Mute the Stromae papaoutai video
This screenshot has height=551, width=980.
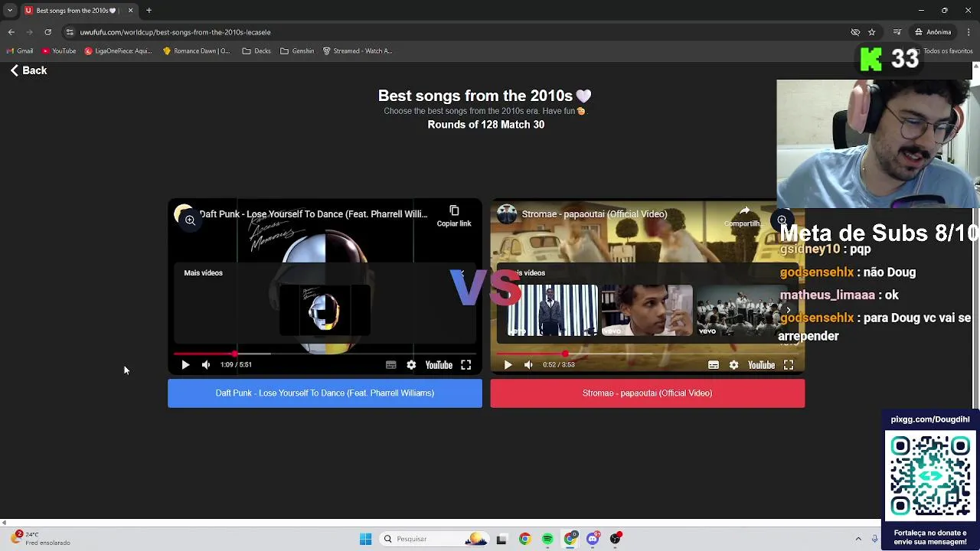[x=528, y=365]
